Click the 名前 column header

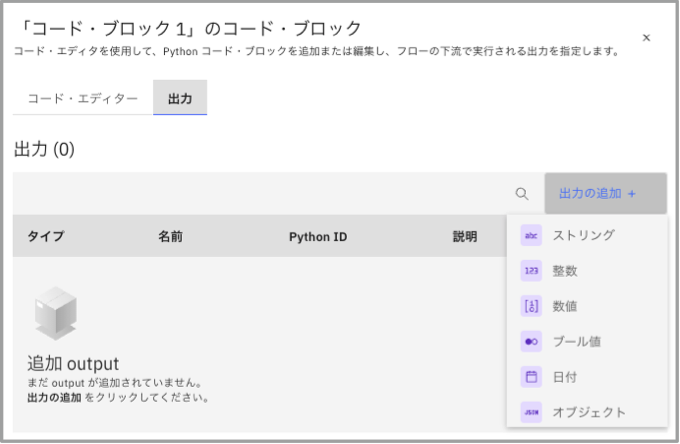pyautogui.click(x=170, y=237)
